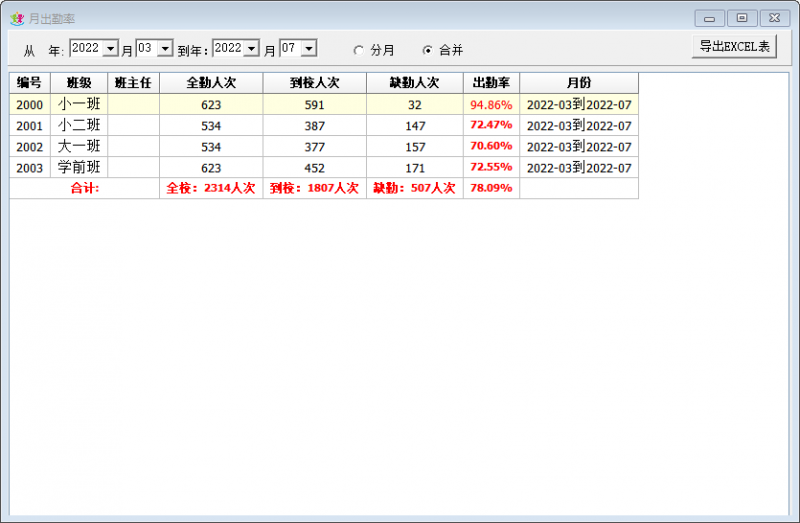The width and height of the screenshot is (800, 523).
Task: Click the 缺勤人次 column header
Action: tap(415, 83)
